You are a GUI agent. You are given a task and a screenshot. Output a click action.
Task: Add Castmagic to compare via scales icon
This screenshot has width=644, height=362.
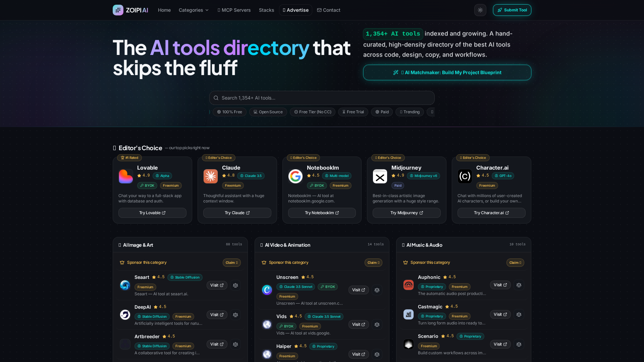(x=519, y=314)
